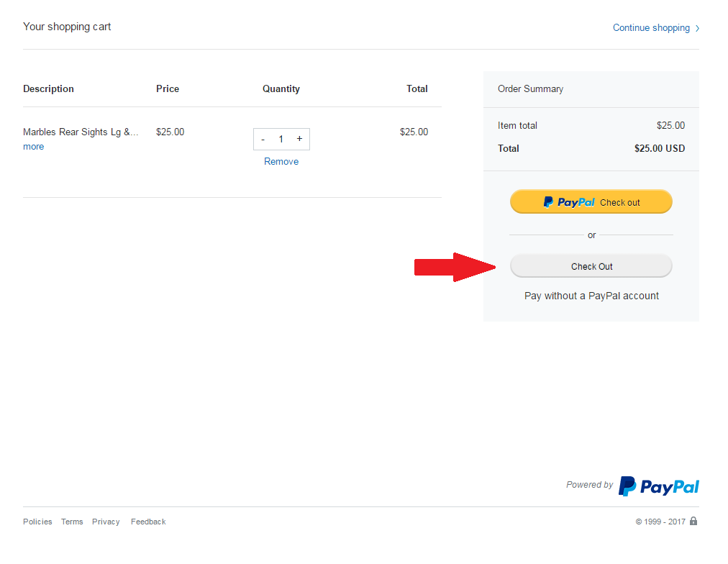Click the Order Summary heading
This screenshot has width=728, height=564.
530,88
